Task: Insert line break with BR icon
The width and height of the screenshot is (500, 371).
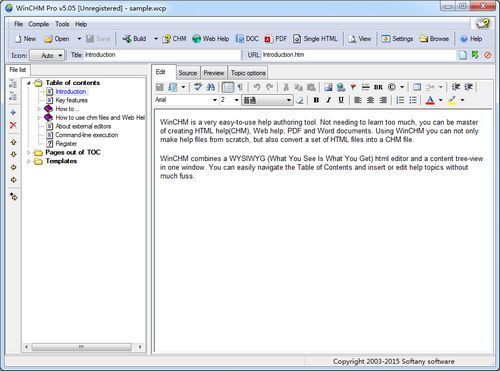Action: click(378, 87)
